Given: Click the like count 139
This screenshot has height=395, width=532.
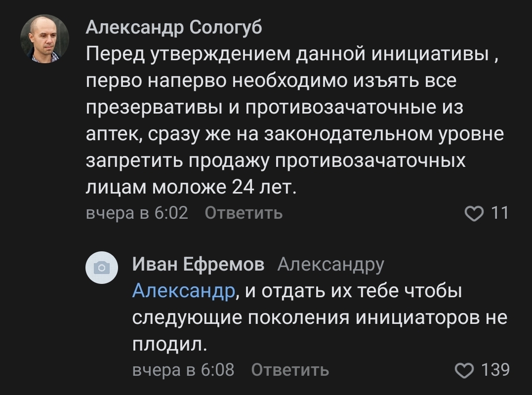Looking at the screenshot, I should [495, 369].
